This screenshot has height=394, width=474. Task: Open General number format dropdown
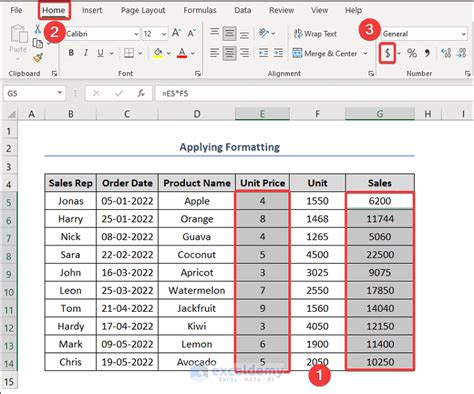[463, 34]
